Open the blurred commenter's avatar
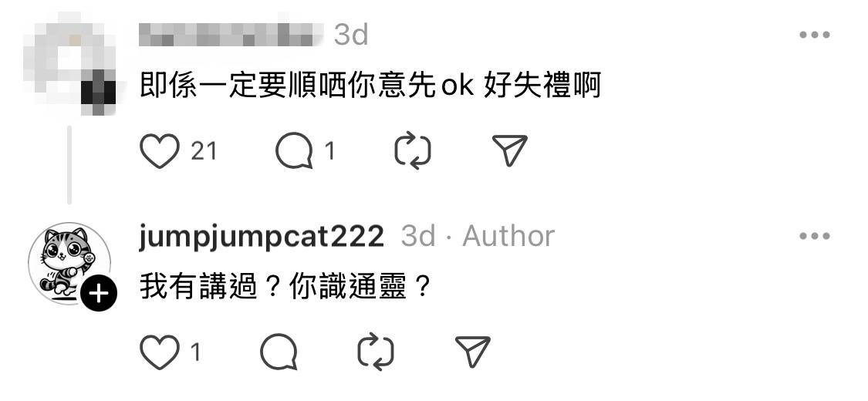The image size is (868, 401). click(x=69, y=63)
